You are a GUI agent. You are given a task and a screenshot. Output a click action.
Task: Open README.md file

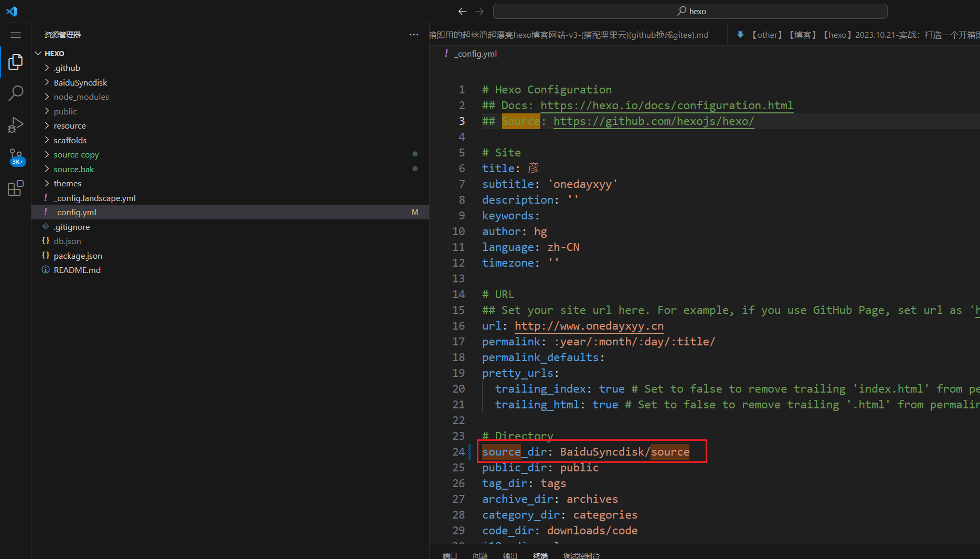231,270
